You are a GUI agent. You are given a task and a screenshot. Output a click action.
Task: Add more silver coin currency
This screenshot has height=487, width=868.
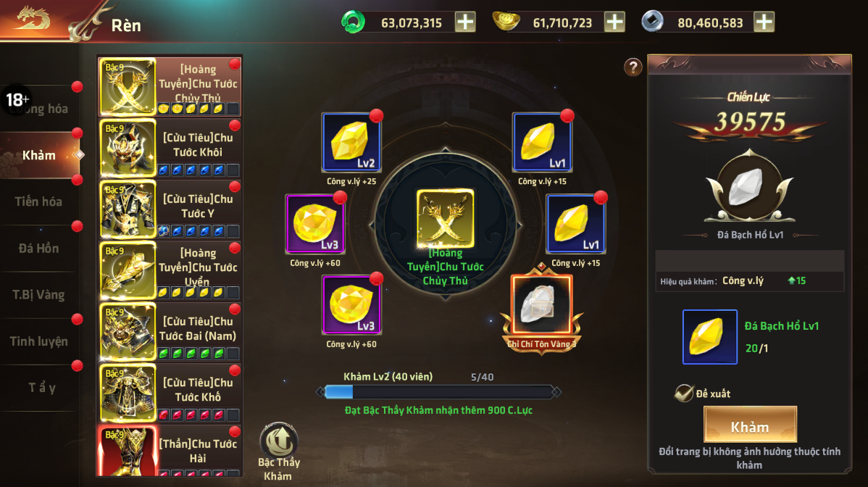[764, 22]
